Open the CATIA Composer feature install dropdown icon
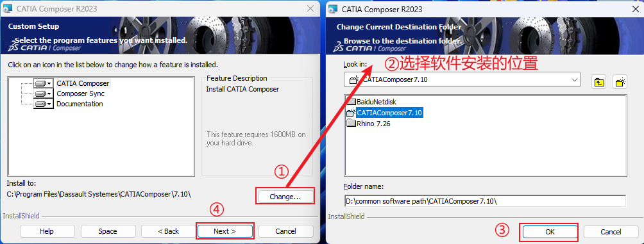Image resolution: width=644 pixels, height=244 pixels. pyautogui.click(x=44, y=83)
